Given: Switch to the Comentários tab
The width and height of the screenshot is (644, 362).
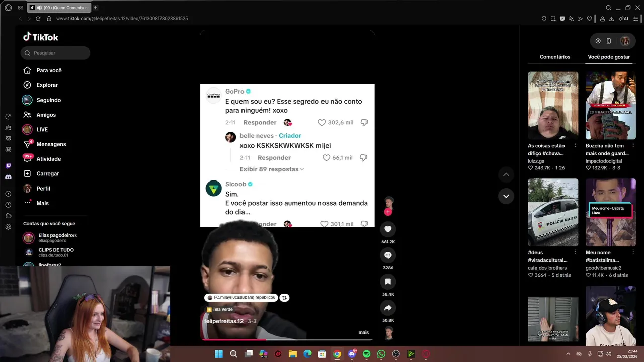Looking at the screenshot, I should 555,57.
